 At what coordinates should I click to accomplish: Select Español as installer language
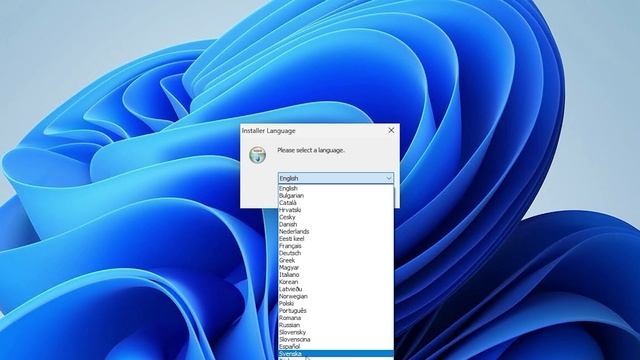pos(336,347)
